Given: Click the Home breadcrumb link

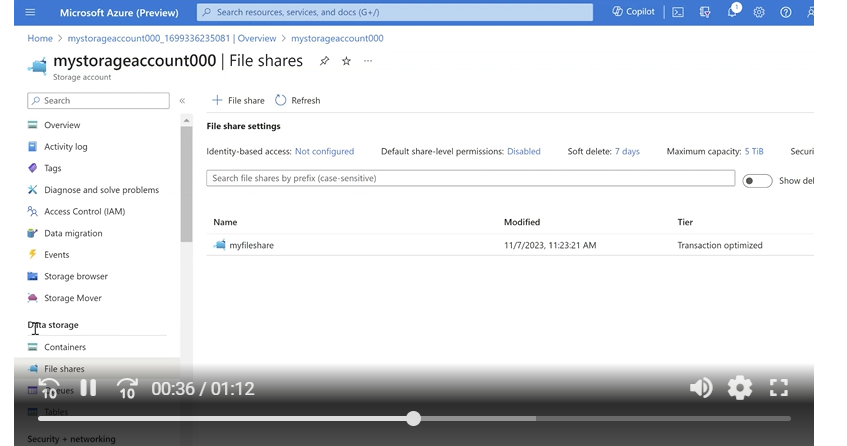Looking at the screenshot, I should (40, 38).
